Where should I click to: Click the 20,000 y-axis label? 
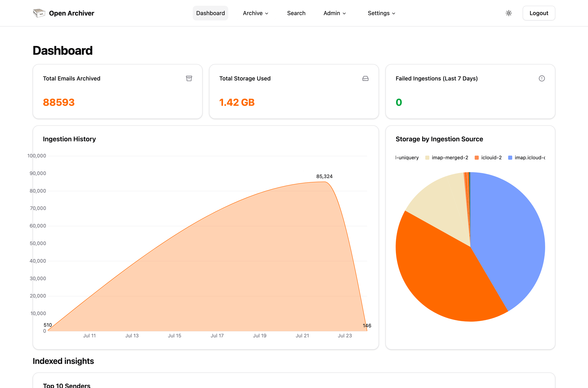38,296
